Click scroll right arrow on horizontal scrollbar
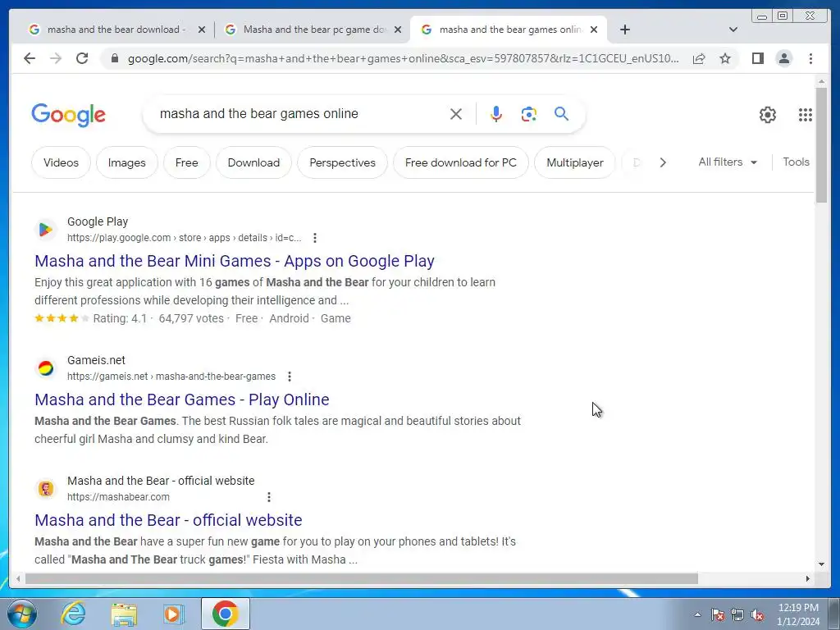The width and height of the screenshot is (840, 630). [808, 578]
